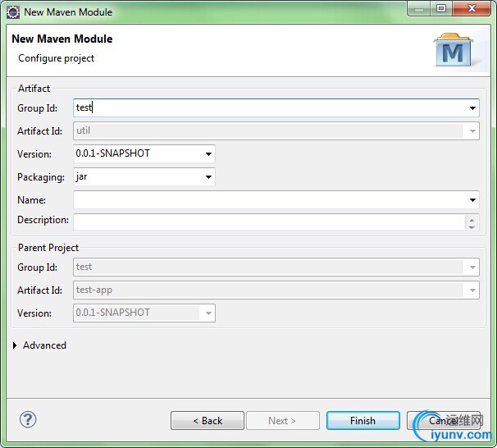Click the Eclipse icon in title bar
The height and width of the screenshot is (448, 497).
tap(13, 12)
